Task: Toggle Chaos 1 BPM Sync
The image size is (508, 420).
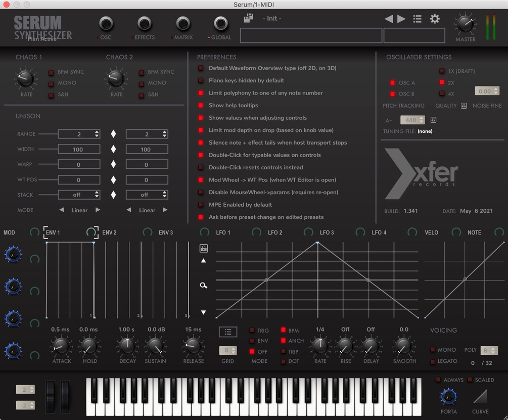Action: (51, 73)
